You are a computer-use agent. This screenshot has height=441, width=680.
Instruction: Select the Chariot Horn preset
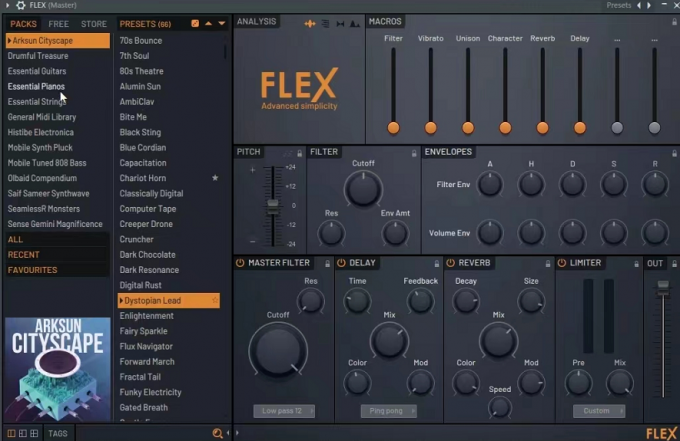(x=143, y=178)
